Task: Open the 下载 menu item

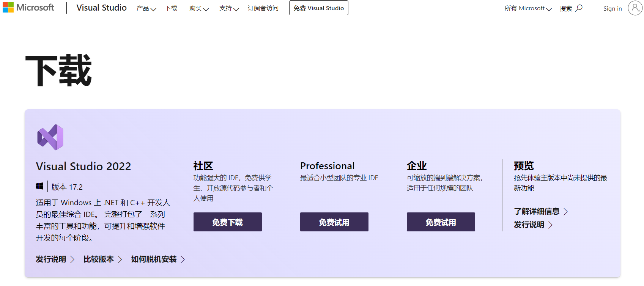Action: pos(171,8)
